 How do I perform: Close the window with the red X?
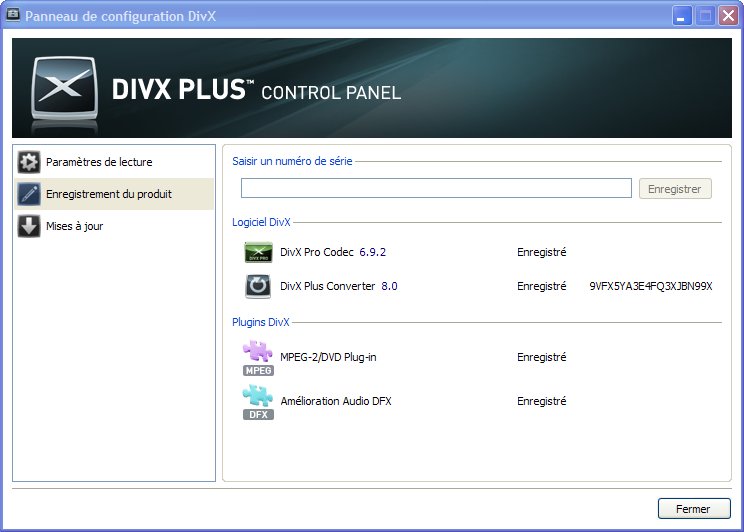[728, 16]
